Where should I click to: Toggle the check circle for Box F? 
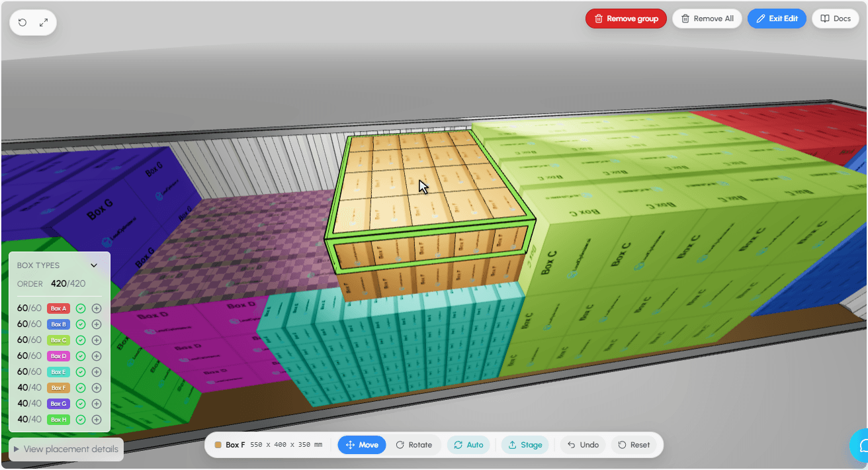tap(81, 388)
